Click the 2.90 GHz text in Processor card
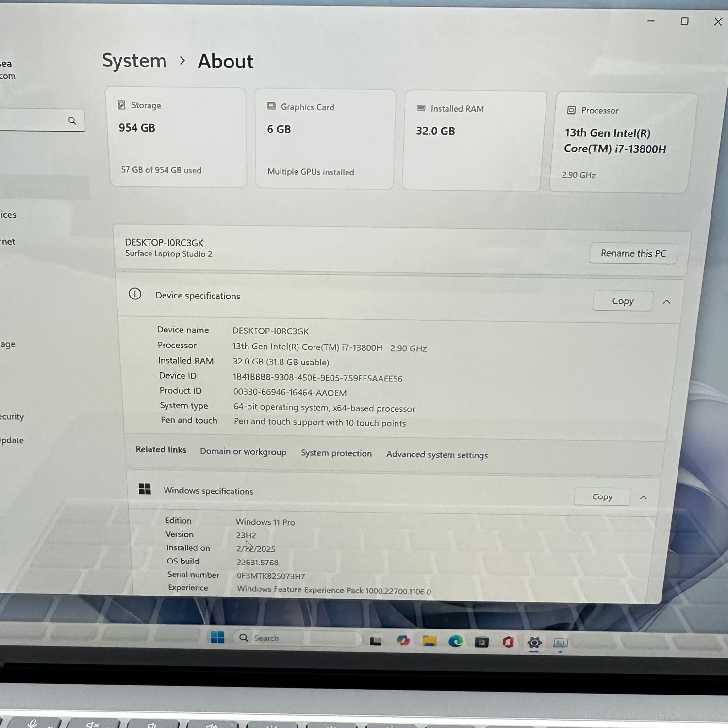728x728 pixels. tap(579, 175)
